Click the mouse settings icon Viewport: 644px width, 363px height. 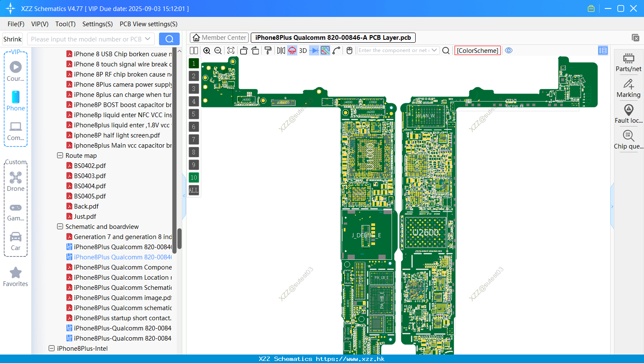pos(349,51)
